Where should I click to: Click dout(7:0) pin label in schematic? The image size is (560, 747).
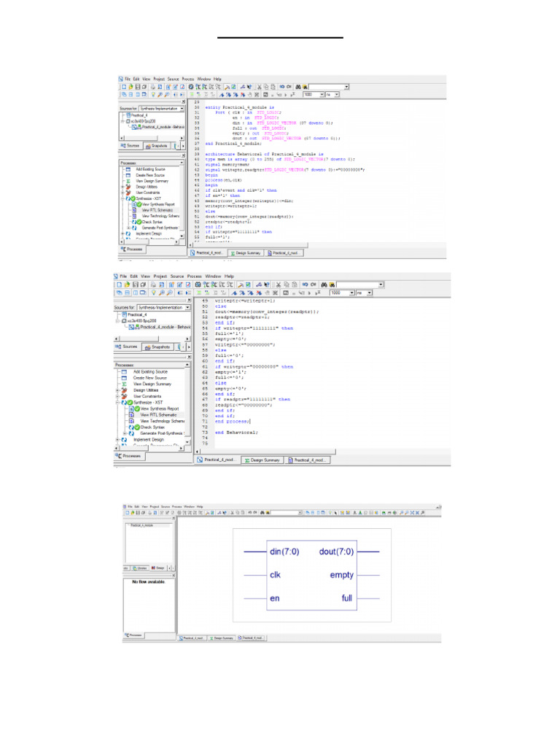pos(336,551)
